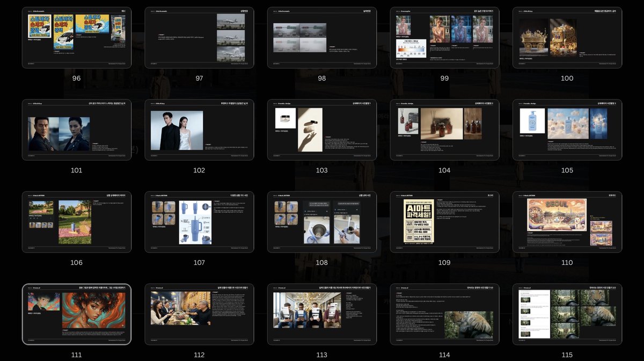
Task: Select slide 104 thumbnail with brown bottles
Action: [444, 130]
